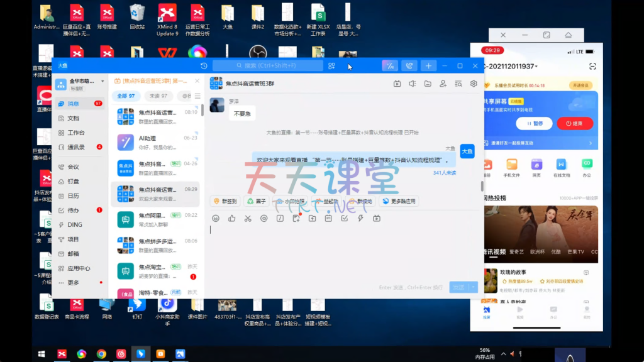Select the scissors screenshot tool
The image size is (644, 362).
(x=248, y=218)
